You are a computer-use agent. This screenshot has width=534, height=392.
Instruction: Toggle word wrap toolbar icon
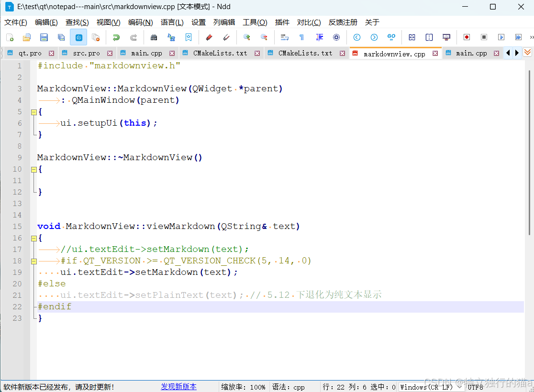tap(284, 37)
